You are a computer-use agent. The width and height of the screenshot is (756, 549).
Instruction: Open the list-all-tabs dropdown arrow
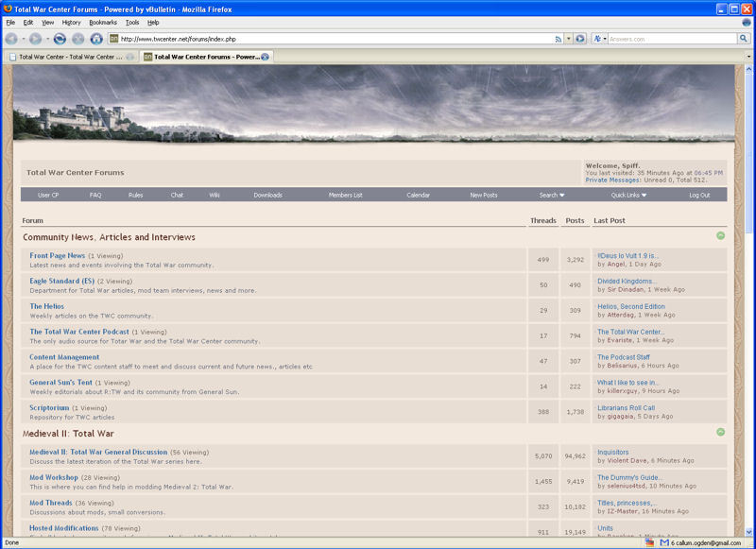pyautogui.click(x=748, y=57)
